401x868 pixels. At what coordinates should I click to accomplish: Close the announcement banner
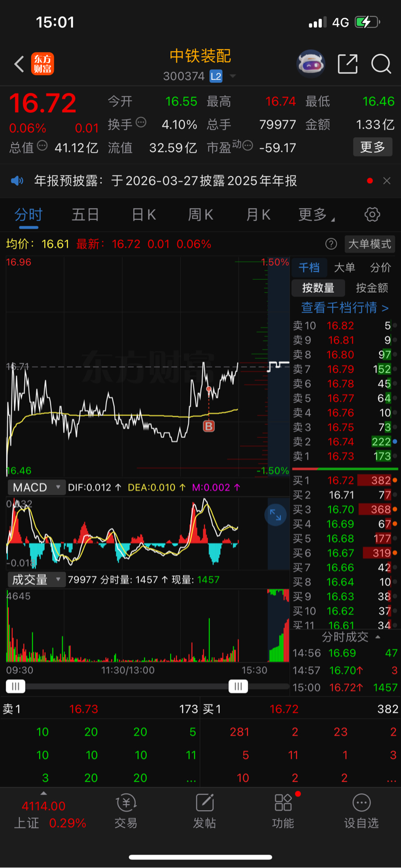point(387,181)
